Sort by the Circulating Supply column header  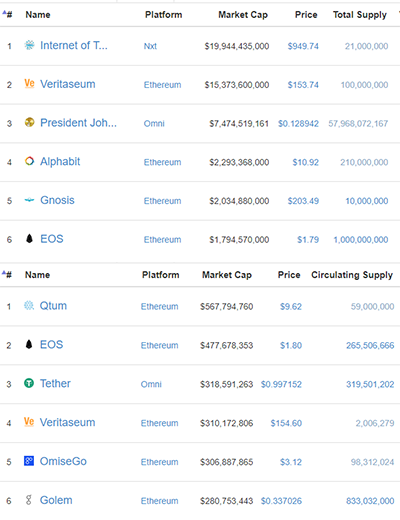pyautogui.click(x=352, y=275)
